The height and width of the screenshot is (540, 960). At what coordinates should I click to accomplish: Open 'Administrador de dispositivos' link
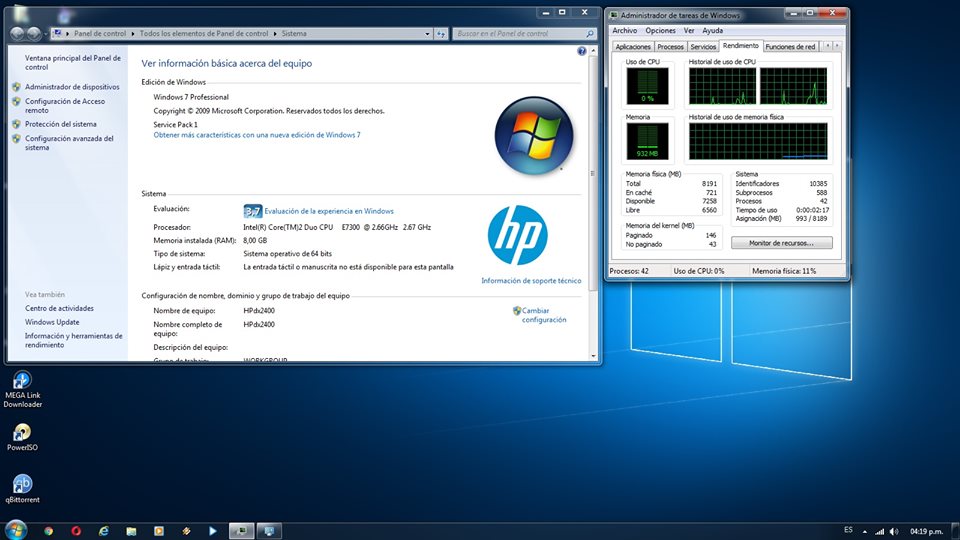(x=72, y=87)
